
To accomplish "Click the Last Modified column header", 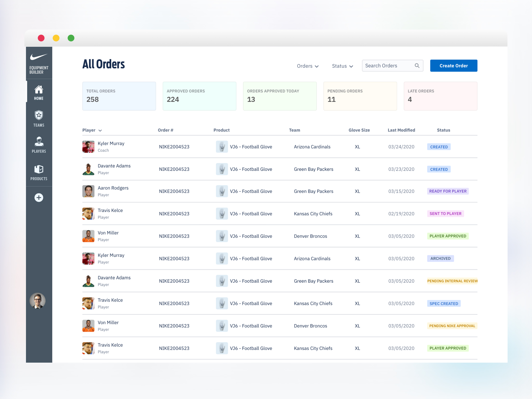I will click(x=401, y=130).
